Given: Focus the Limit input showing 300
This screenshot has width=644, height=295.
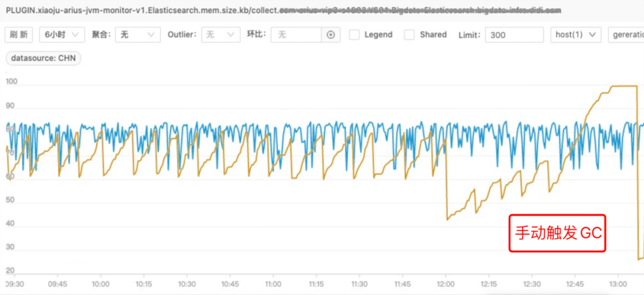Looking at the screenshot, I should pos(514,35).
